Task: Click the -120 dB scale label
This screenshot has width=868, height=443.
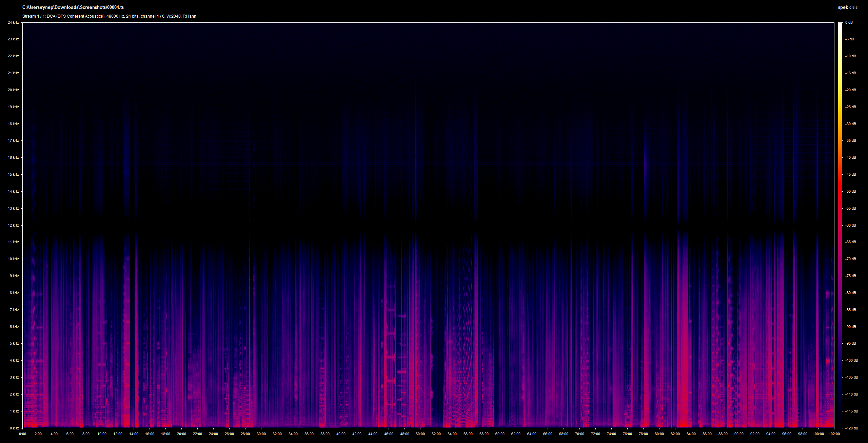Action: (x=851, y=428)
